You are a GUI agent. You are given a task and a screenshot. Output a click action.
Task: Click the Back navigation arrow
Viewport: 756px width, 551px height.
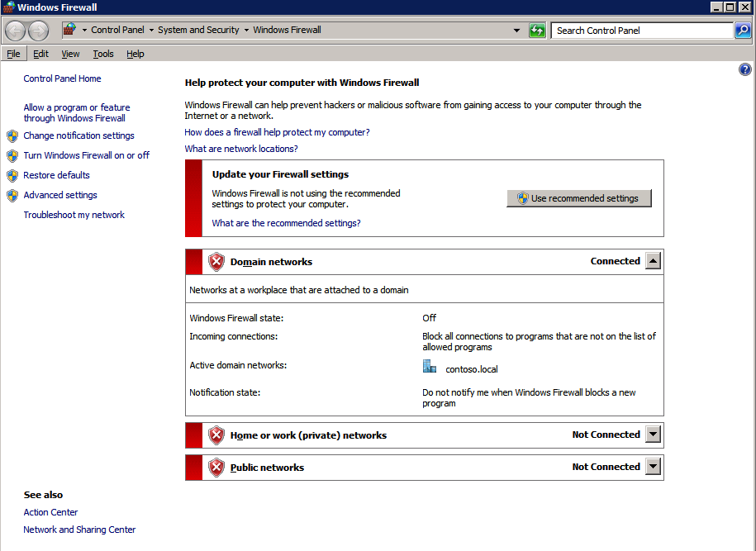[x=15, y=31]
